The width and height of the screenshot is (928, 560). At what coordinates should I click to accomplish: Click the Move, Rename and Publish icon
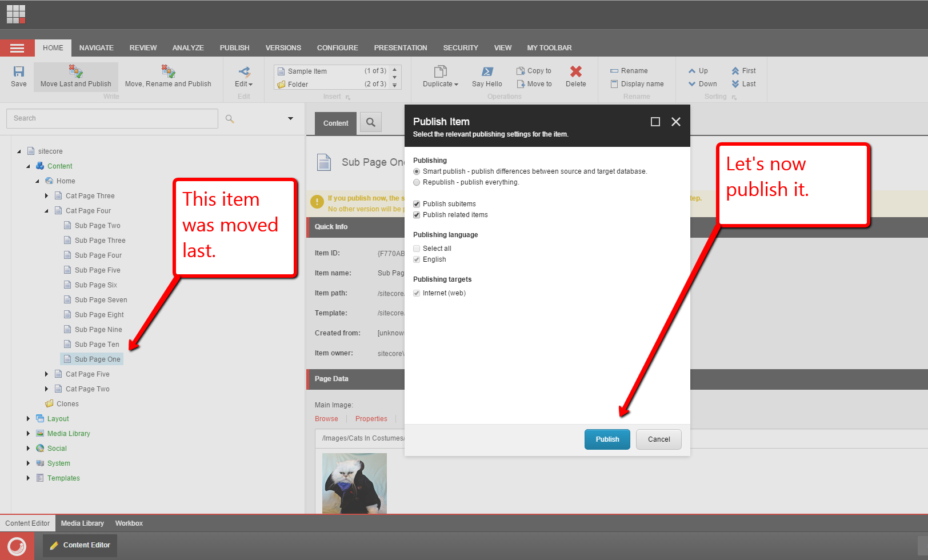coord(168,71)
